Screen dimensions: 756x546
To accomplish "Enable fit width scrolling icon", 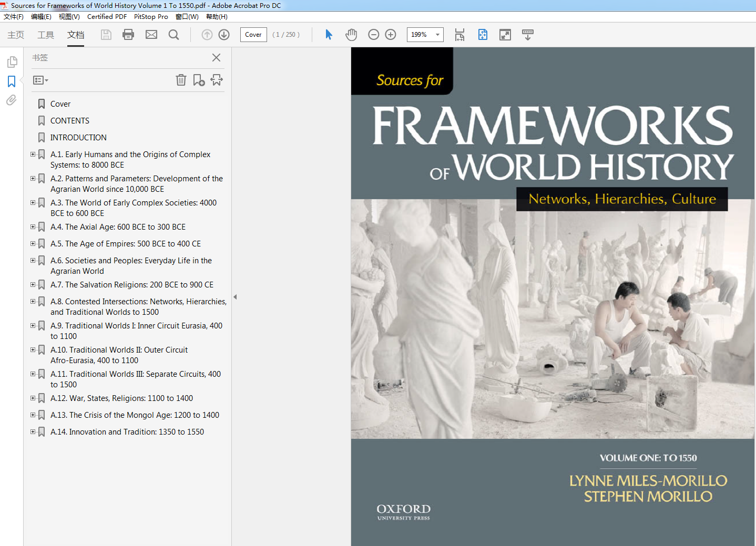I will [459, 35].
